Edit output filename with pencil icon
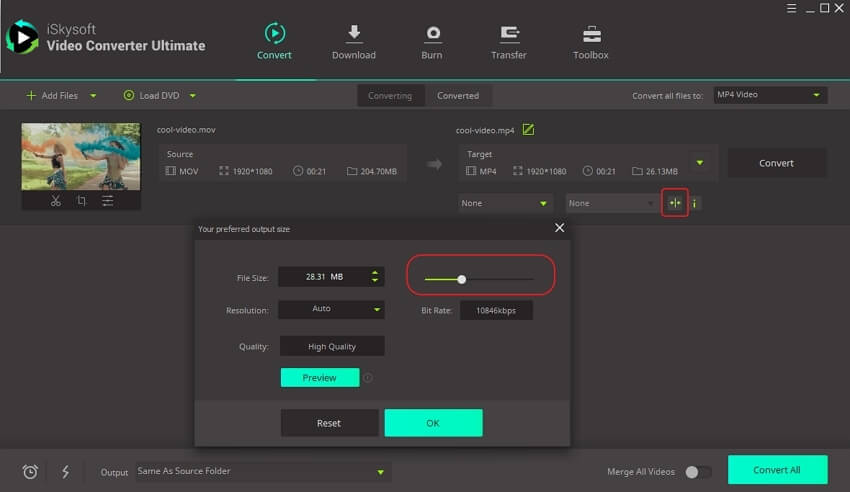 pyautogui.click(x=529, y=130)
